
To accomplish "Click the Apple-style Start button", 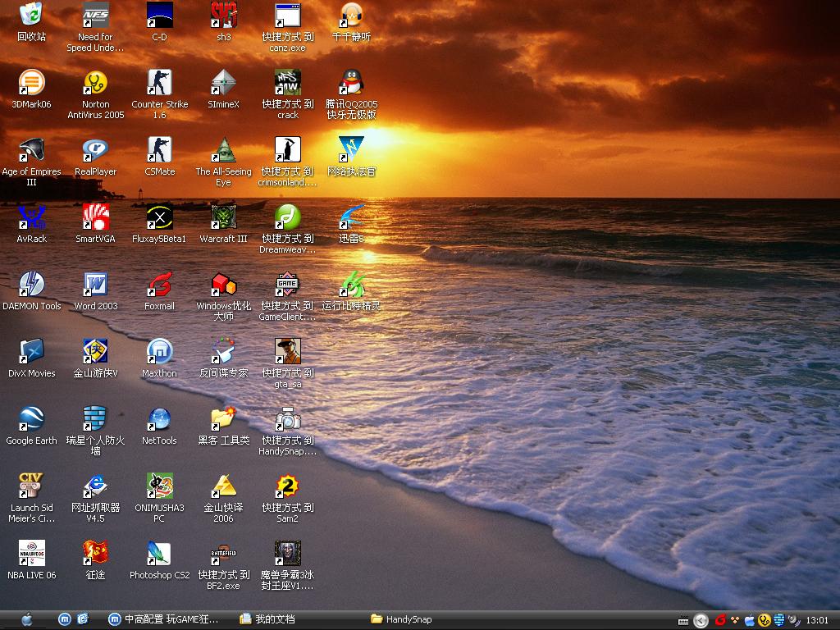I will (26, 619).
